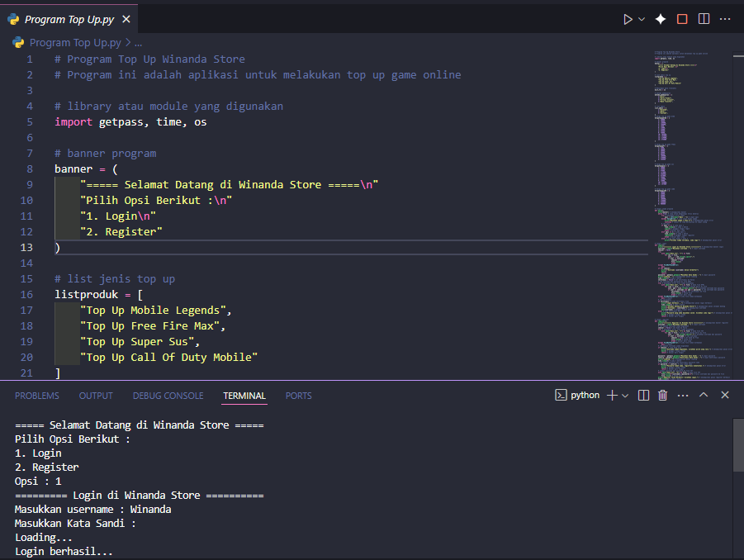Maximize panel size with chevron up

click(x=704, y=395)
